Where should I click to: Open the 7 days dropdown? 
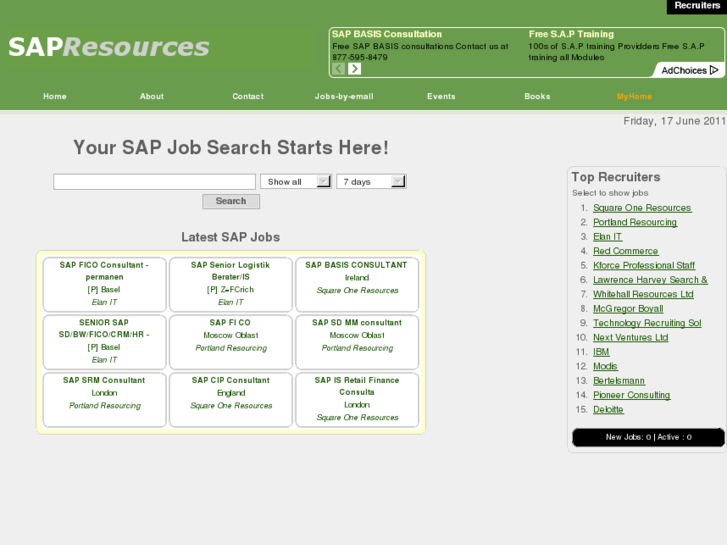tap(371, 181)
